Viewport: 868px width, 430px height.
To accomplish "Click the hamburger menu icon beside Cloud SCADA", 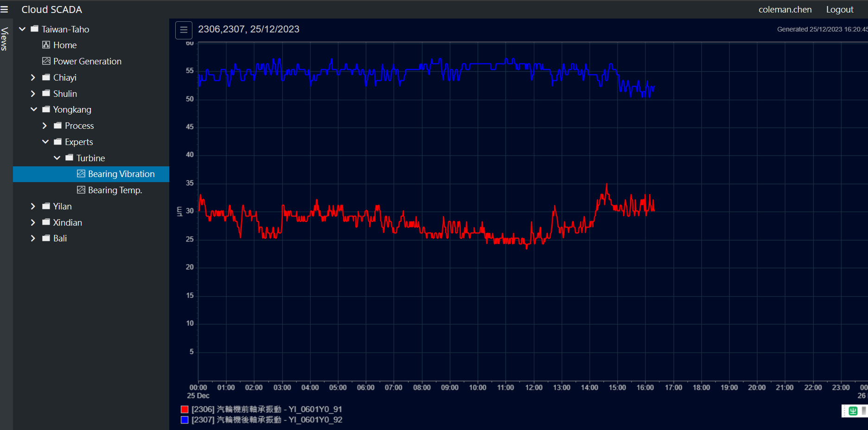I will pos(5,9).
